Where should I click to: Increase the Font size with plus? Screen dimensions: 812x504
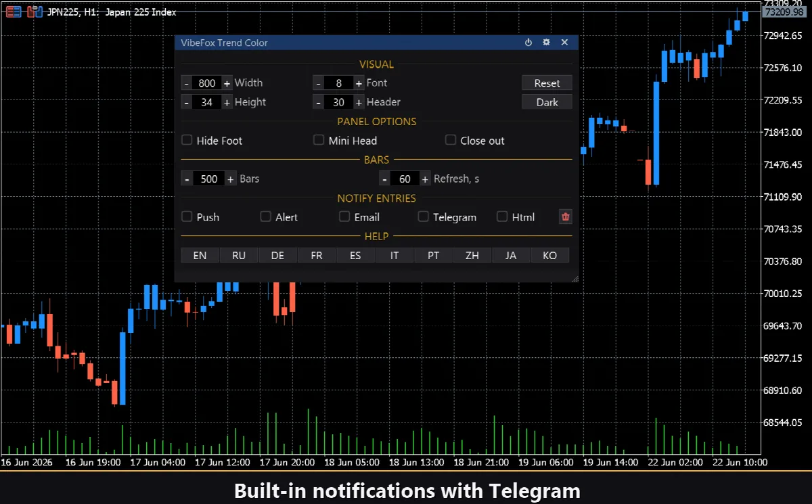359,83
